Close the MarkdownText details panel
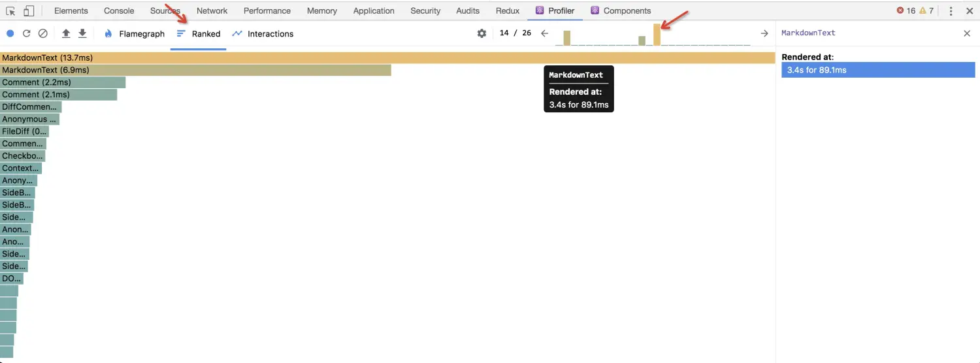This screenshot has height=363, width=980. 967,33
